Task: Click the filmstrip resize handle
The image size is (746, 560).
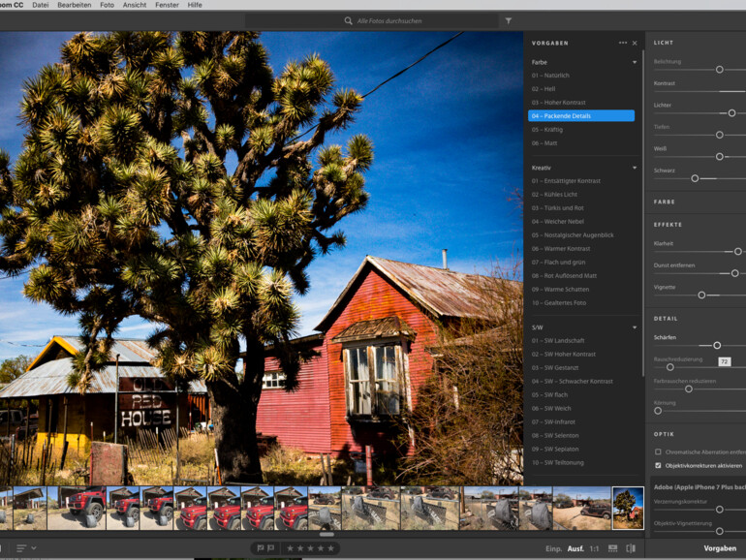Action: 326,534
